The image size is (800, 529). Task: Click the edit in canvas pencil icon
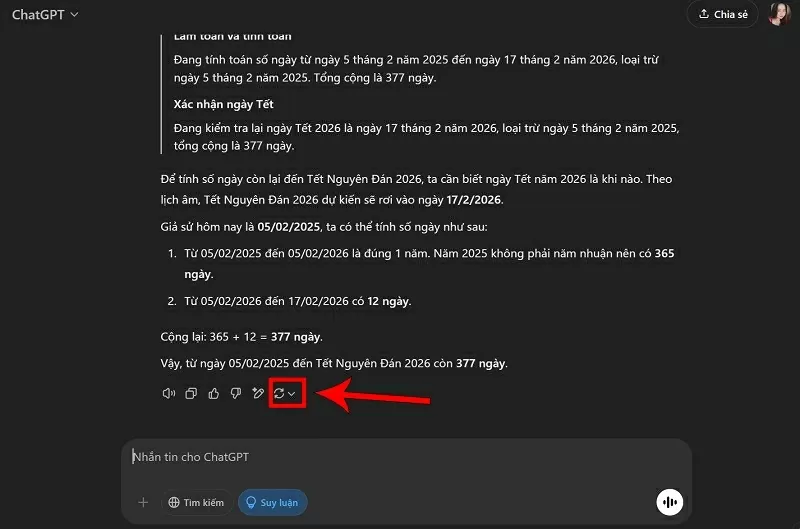click(x=258, y=394)
